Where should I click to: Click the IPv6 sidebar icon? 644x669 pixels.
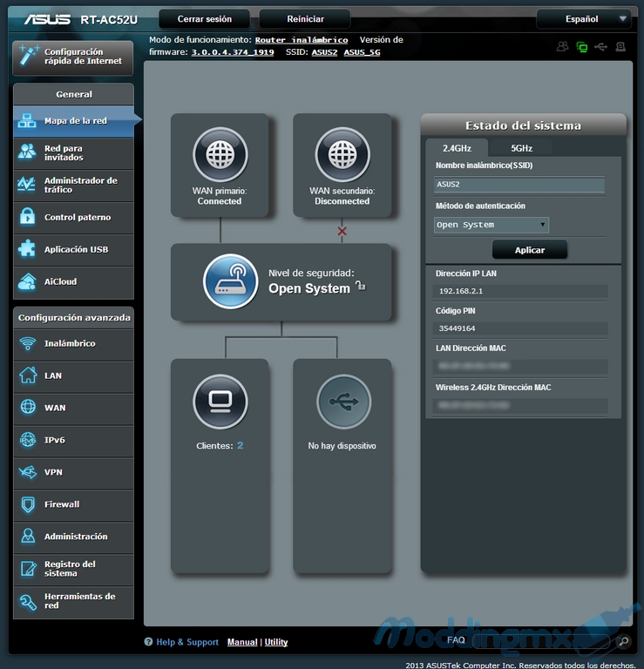(x=28, y=439)
